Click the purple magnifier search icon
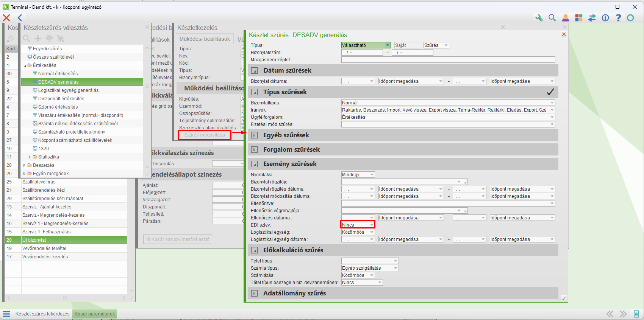This screenshot has height=320, width=644. (x=552, y=18)
